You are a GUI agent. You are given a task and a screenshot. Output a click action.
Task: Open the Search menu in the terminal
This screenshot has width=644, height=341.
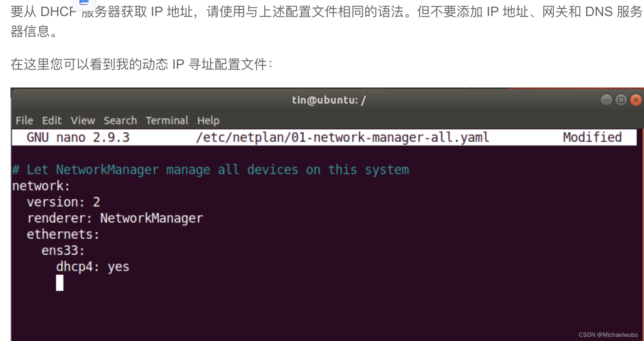(x=120, y=120)
